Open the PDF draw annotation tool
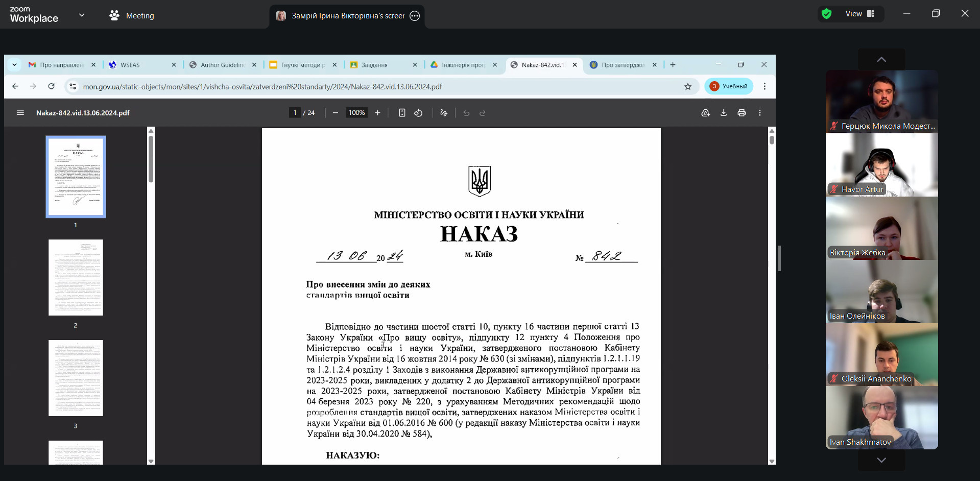This screenshot has width=980, height=481. 444,113
